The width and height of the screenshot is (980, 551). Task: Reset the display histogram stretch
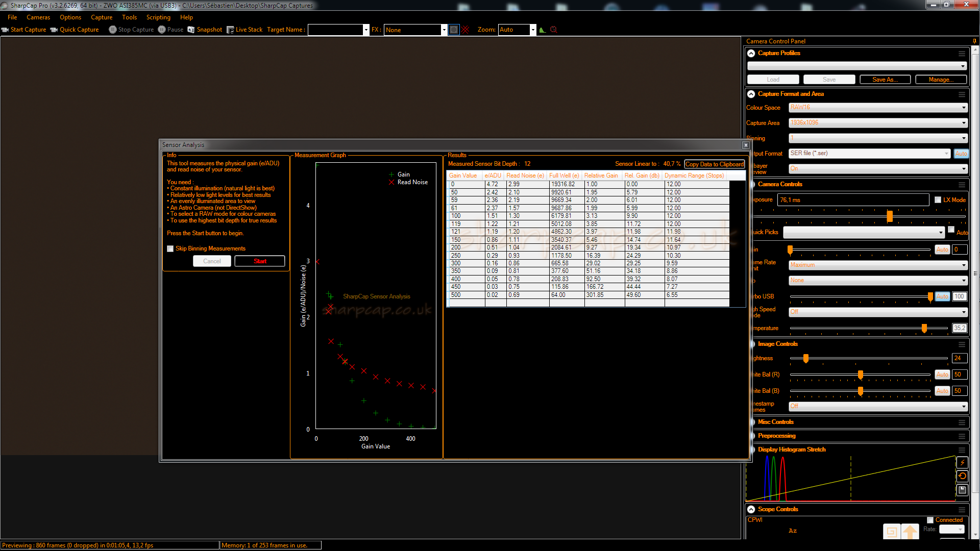click(x=962, y=476)
